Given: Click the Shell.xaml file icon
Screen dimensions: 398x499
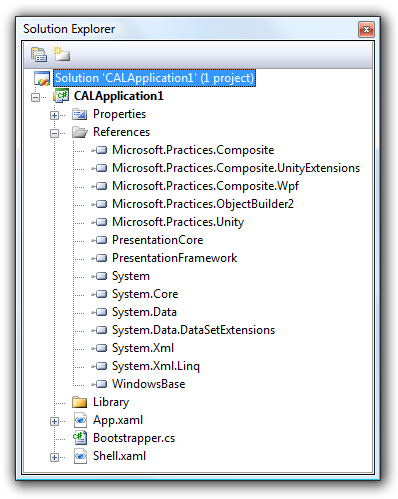Looking at the screenshot, I should (80, 456).
